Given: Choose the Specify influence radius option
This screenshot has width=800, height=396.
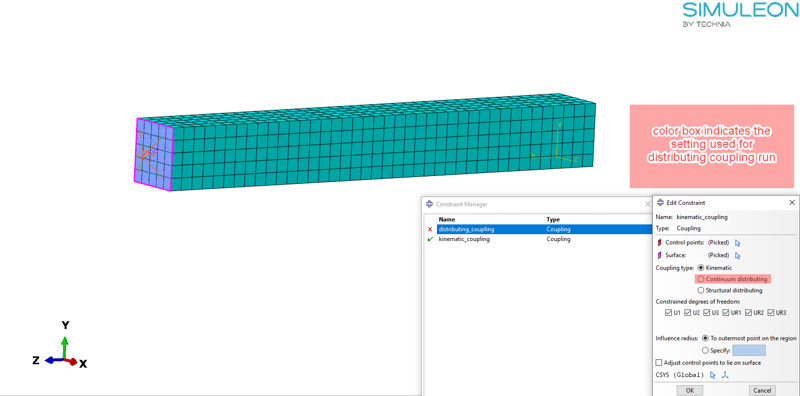Looking at the screenshot, I should [x=706, y=351].
